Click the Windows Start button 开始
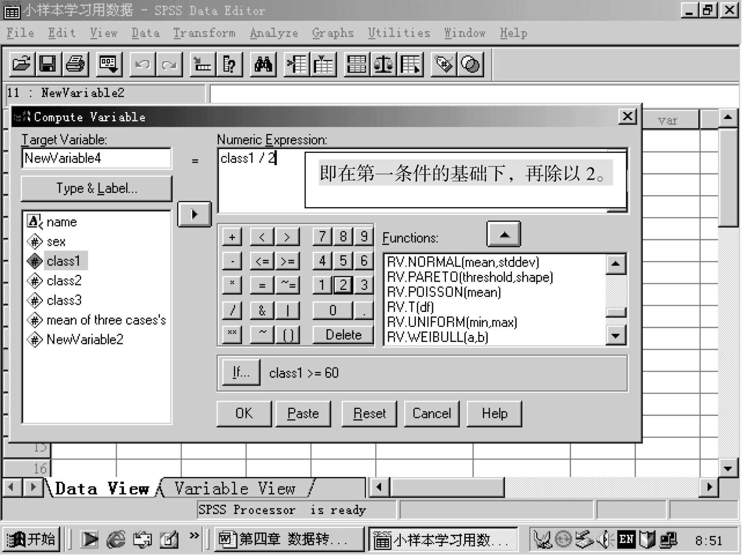The height and width of the screenshot is (560, 746). pyautogui.click(x=31, y=539)
